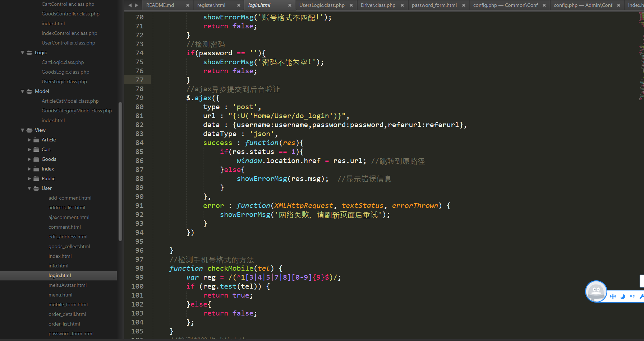This screenshot has width=644, height=341.
Task: Open mobile_form.html file
Action: (68, 304)
